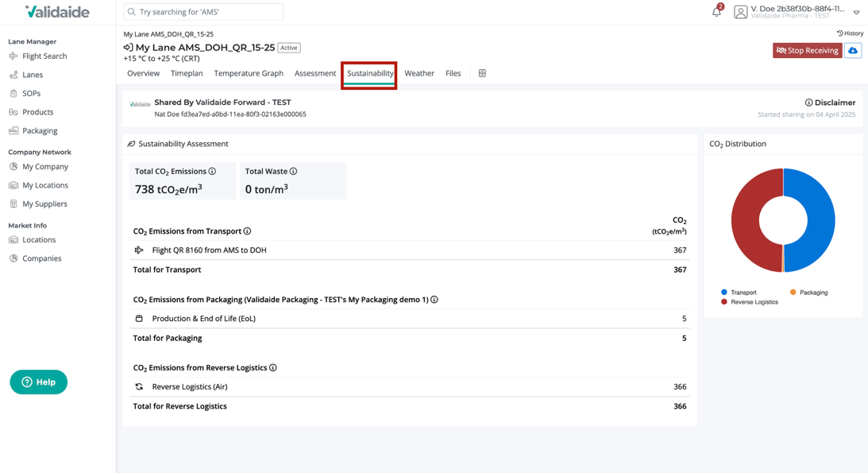Viewport: 868px width, 473px height.
Task: Click Shared By Validaide Forward - TEST
Action: tap(222, 103)
